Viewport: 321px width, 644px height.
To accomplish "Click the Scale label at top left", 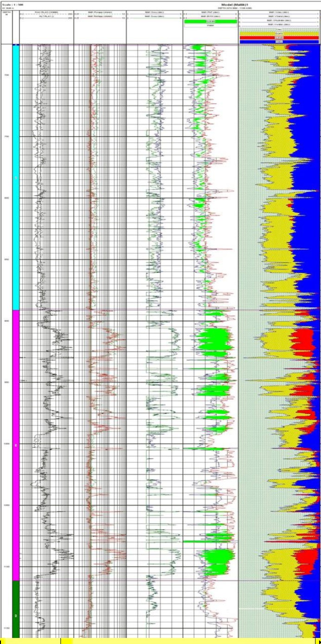I will [9, 5].
